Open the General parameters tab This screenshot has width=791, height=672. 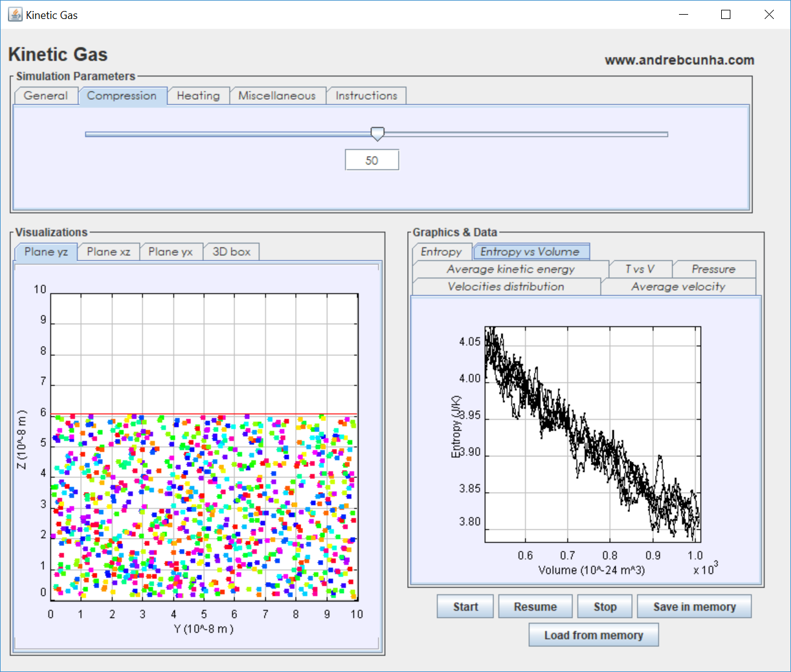coord(46,95)
